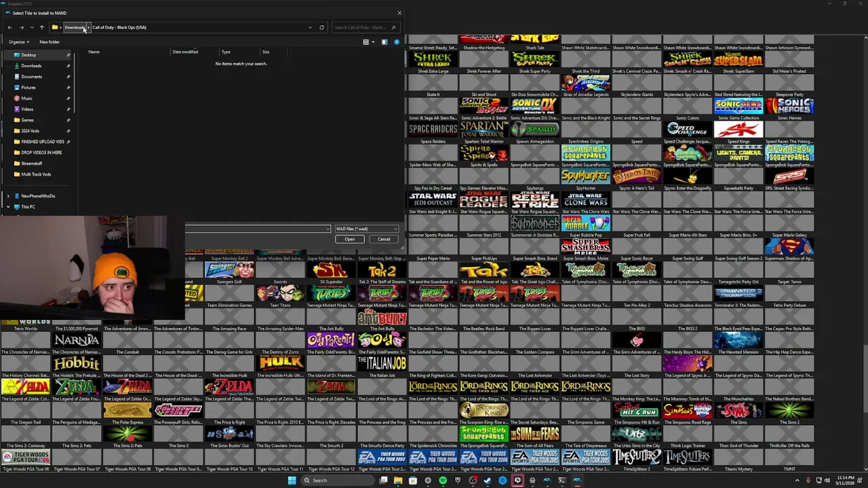Cancel the Install to NAND dialog
This screenshot has height=488, width=868.
384,239
